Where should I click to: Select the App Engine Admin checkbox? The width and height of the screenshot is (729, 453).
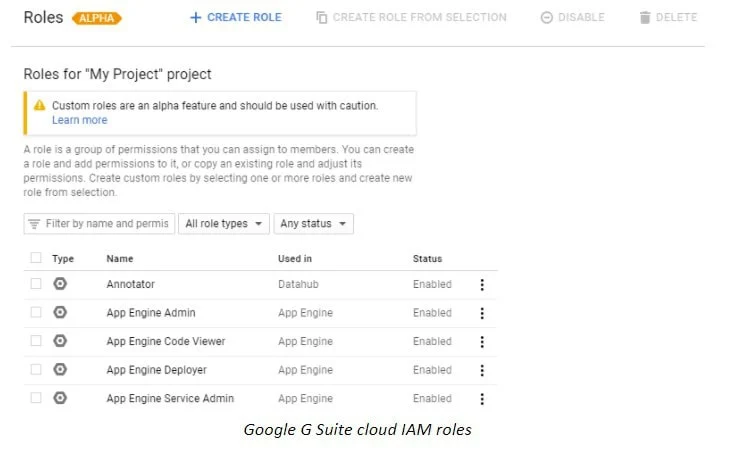[x=36, y=312]
